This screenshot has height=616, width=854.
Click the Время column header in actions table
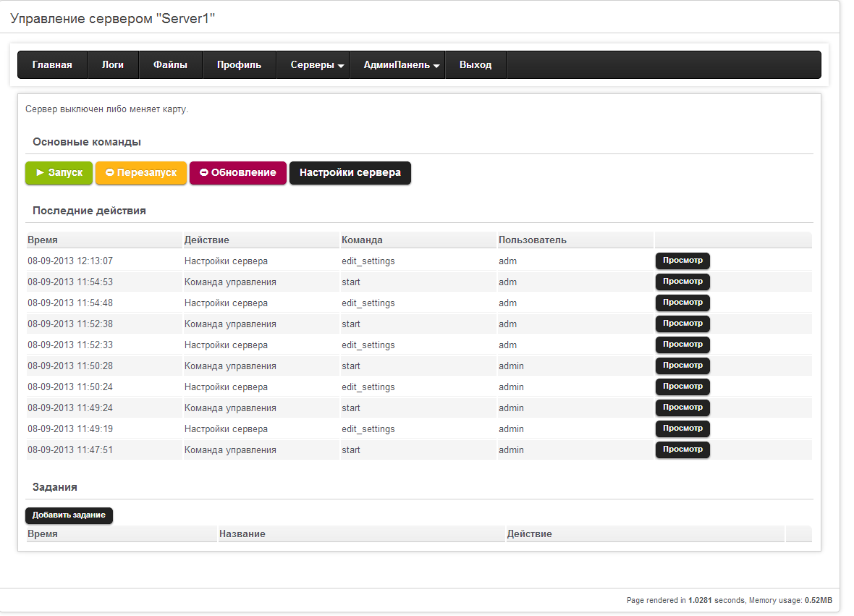[43, 240]
